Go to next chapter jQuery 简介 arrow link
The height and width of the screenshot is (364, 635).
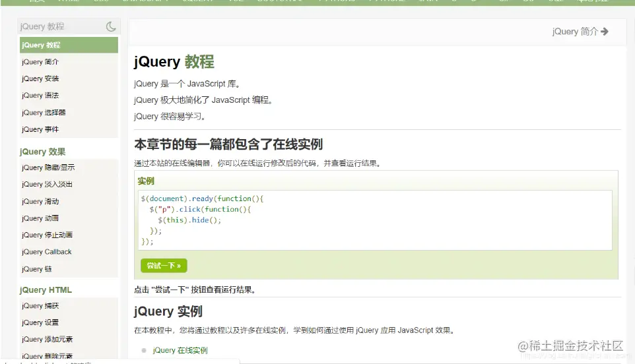pos(580,32)
